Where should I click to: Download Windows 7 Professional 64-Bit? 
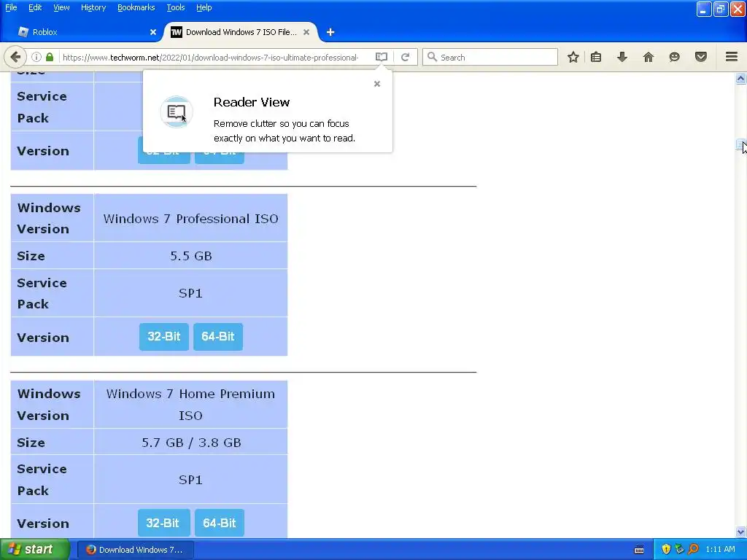[217, 337]
